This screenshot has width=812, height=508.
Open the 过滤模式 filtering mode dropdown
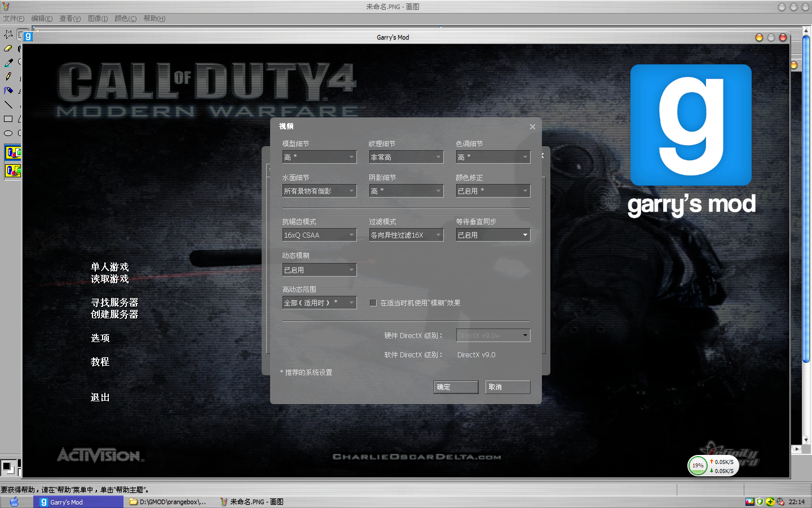coord(407,235)
